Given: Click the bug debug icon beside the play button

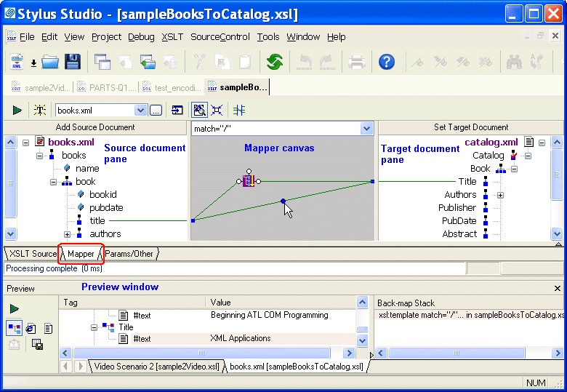Looking at the screenshot, I should click(x=40, y=111).
